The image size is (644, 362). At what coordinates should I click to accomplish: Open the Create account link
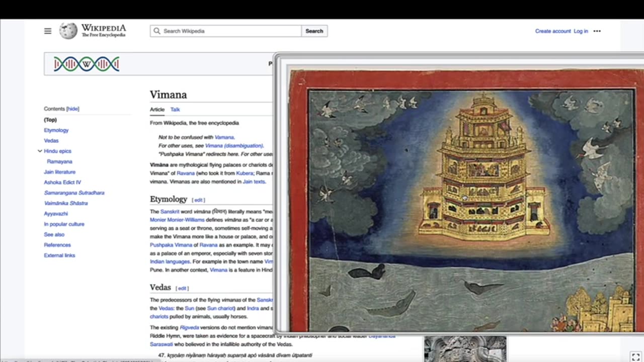pos(553,31)
